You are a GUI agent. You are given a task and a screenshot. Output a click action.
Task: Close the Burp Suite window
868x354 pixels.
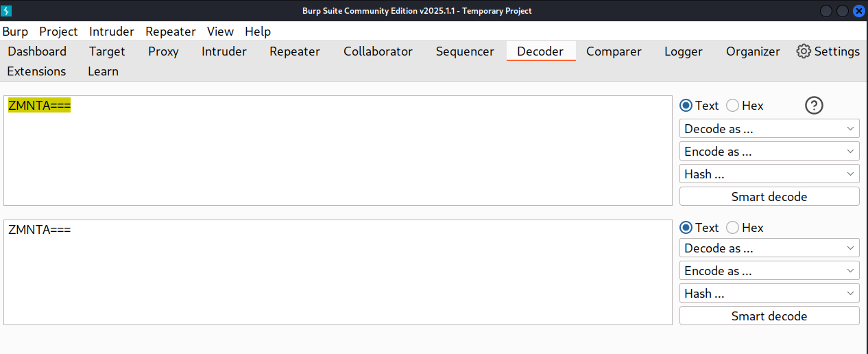click(x=858, y=10)
